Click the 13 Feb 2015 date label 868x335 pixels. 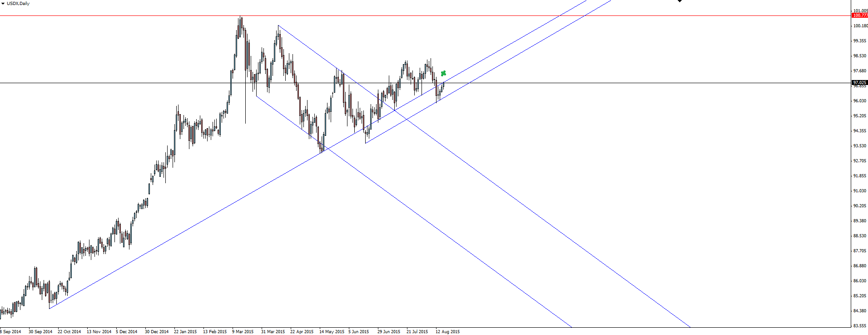pos(215,332)
